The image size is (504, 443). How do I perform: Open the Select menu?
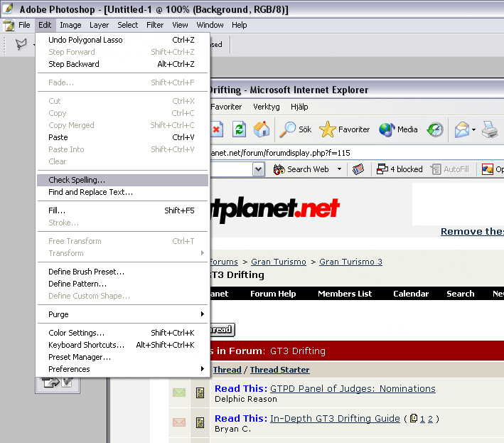(127, 25)
